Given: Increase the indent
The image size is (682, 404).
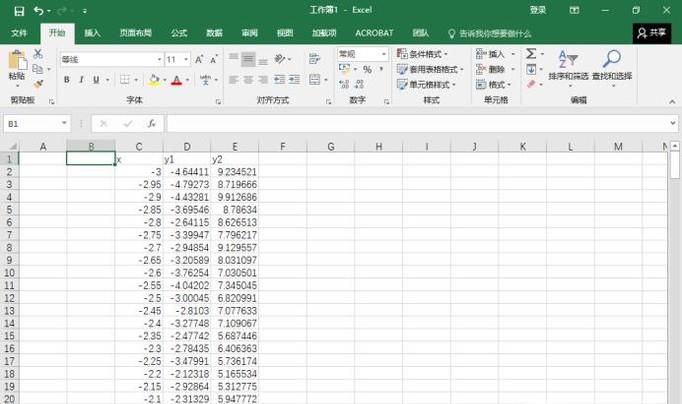Looking at the screenshot, I should (x=294, y=80).
